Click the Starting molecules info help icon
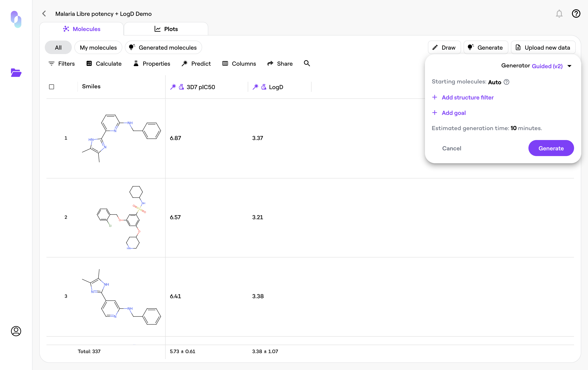This screenshot has width=588, height=370. (x=506, y=82)
